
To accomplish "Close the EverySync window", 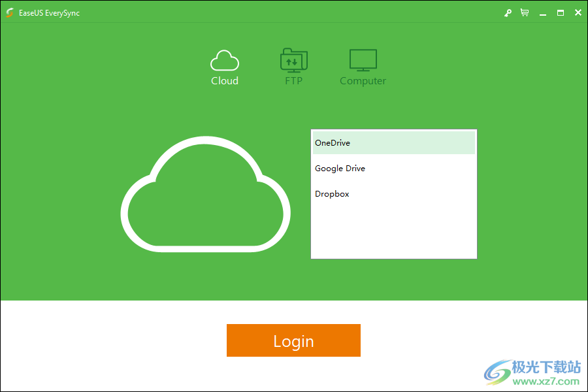I will tap(578, 13).
